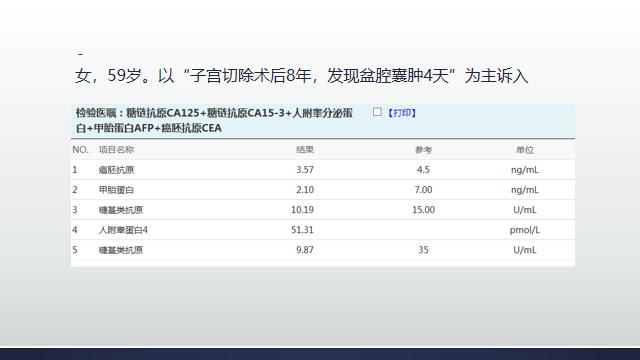Select reference value 7.00
640x360 pixels.
423,190
